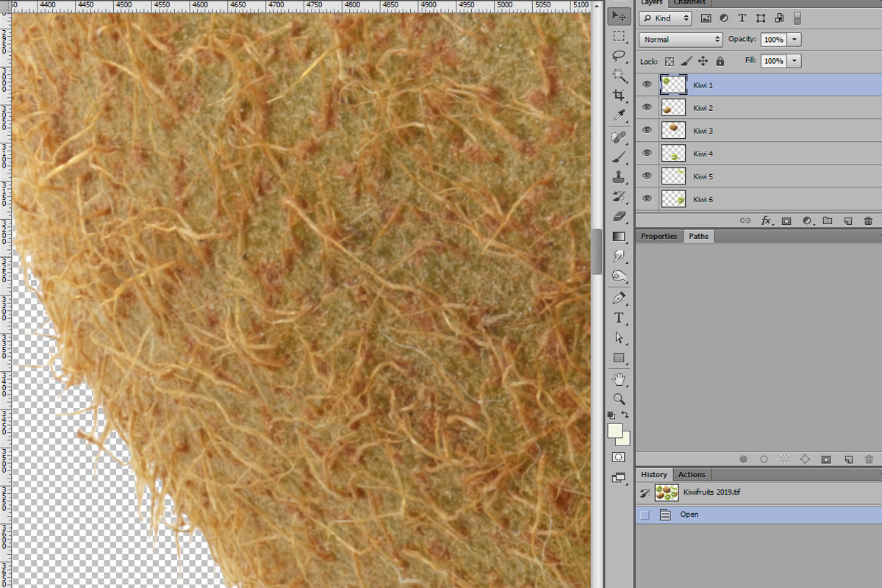Switch to the Actions tab

click(x=692, y=474)
